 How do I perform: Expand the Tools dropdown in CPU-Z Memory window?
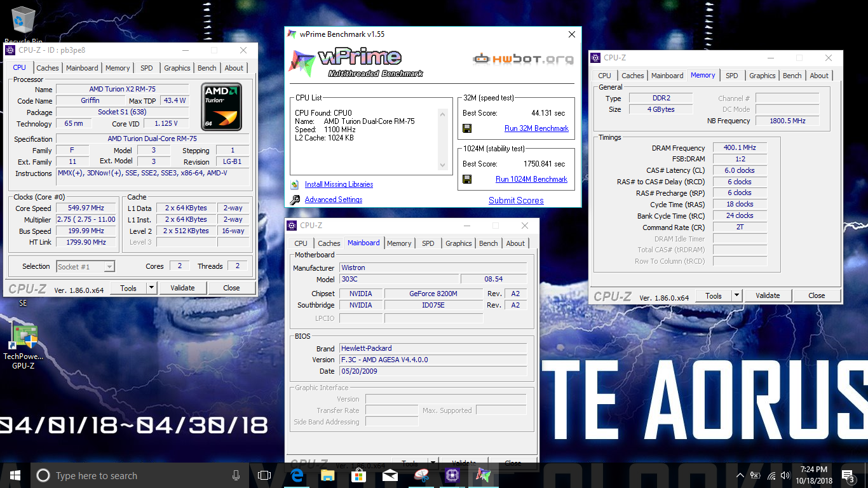[x=736, y=295]
